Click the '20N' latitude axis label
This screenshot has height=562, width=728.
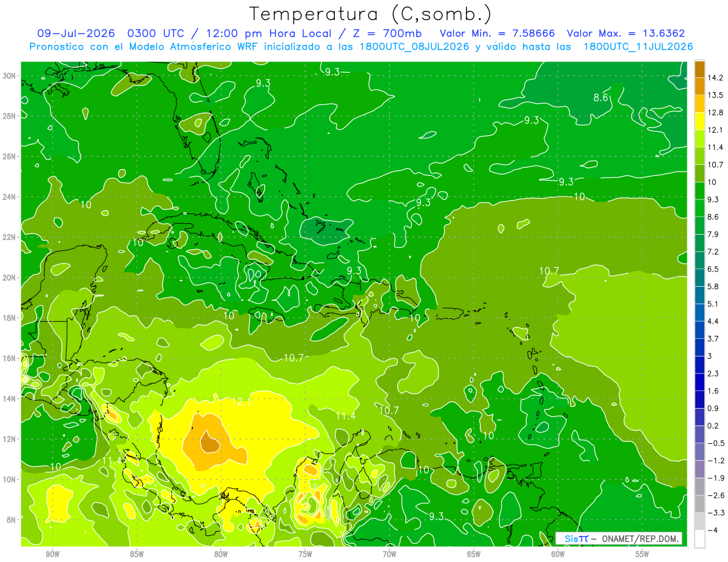[x=10, y=278]
